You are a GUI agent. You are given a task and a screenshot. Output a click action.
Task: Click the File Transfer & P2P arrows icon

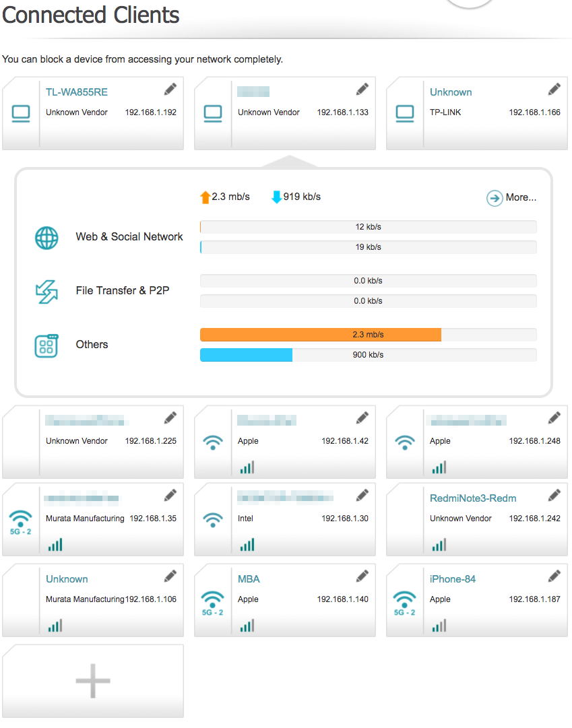tap(46, 292)
